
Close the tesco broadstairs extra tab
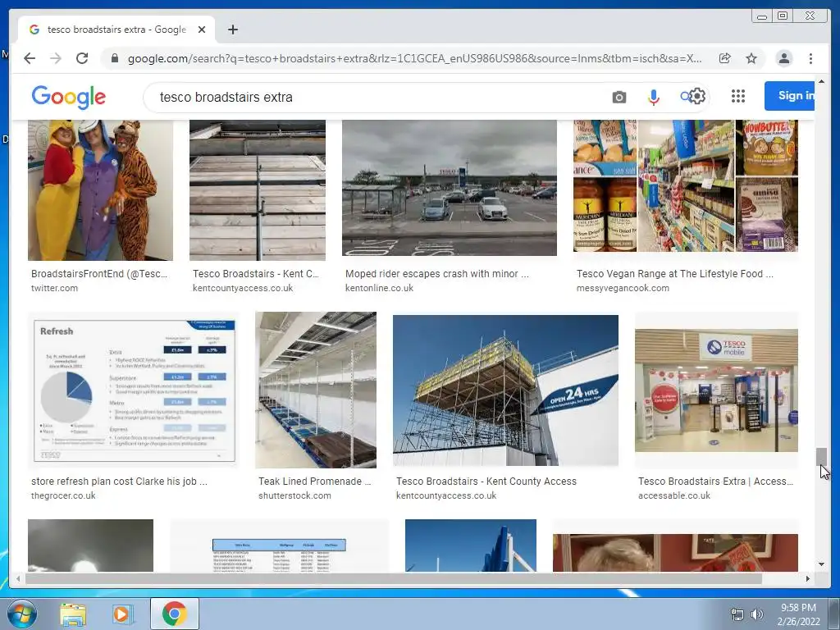[x=202, y=30]
